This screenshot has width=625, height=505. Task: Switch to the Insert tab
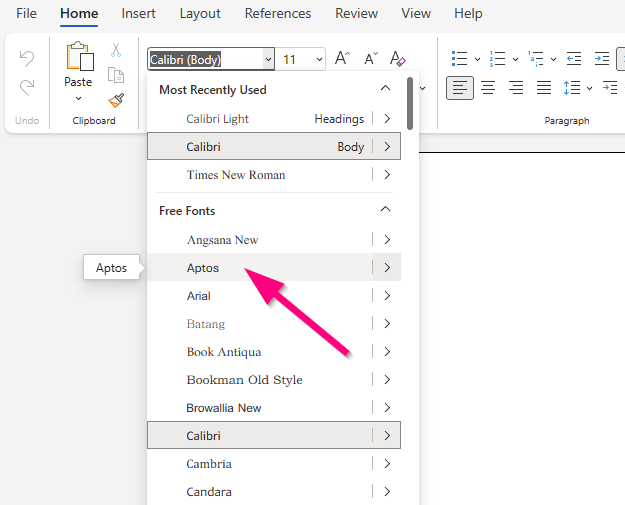point(138,14)
